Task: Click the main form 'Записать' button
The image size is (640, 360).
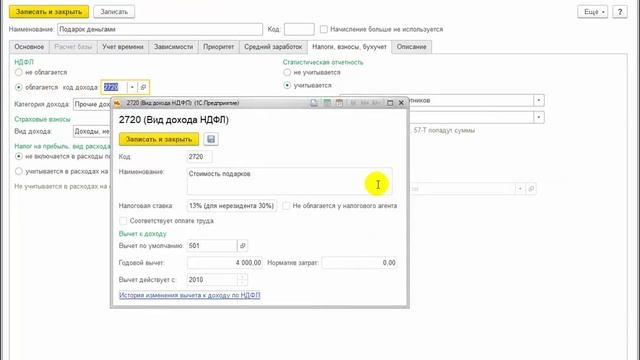Action: point(114,12)
